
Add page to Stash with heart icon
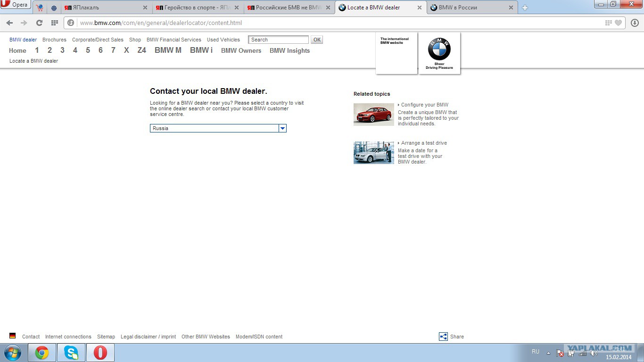619,23
